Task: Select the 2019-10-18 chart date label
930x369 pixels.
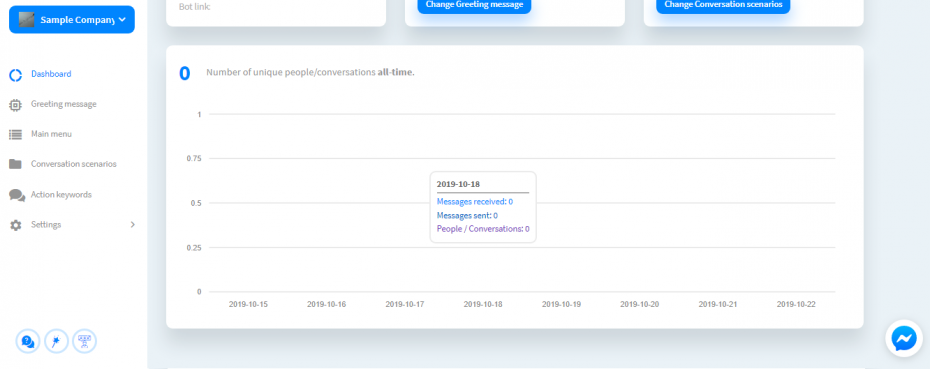Action: point(483,304)
